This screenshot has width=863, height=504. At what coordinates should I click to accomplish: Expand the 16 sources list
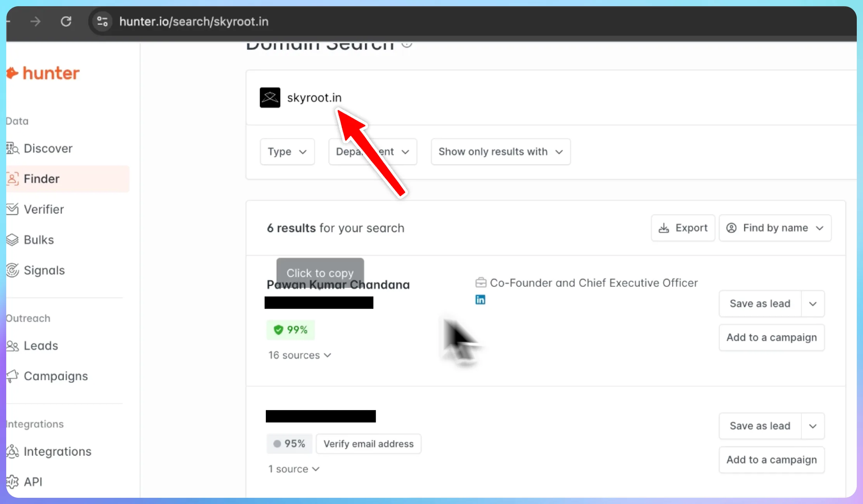pyautogui.click(x=300, y=355)
